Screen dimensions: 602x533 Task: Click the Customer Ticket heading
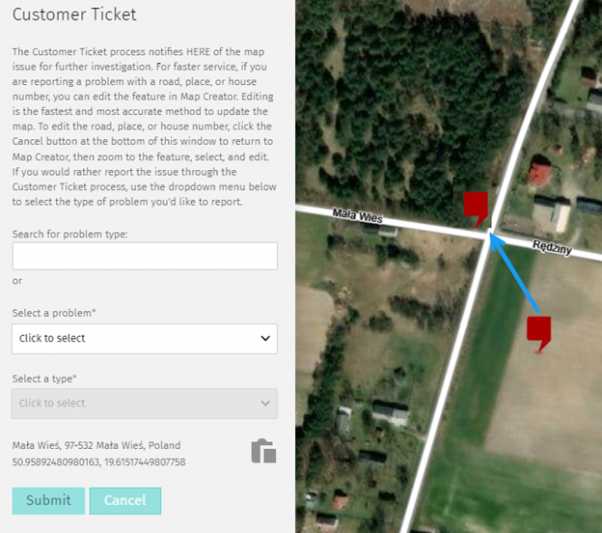(74, 15)
